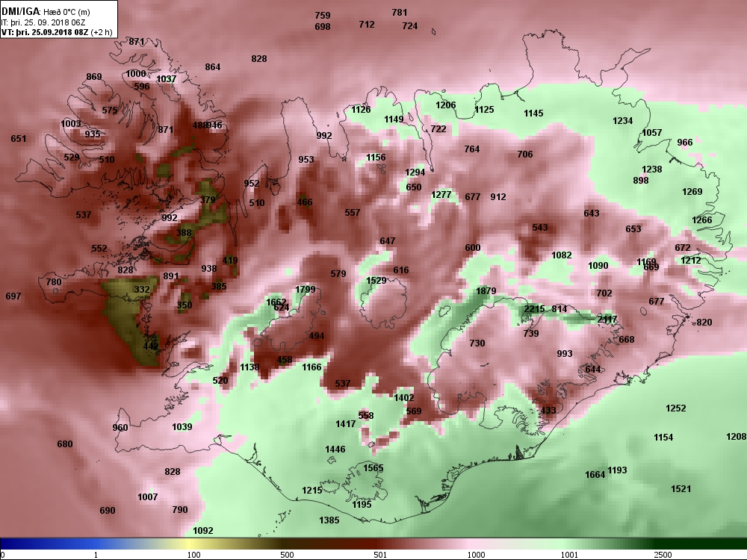Viewport: 747px width, 560px height.
Task: Click the 1215 height value
Action: [312, 491]
